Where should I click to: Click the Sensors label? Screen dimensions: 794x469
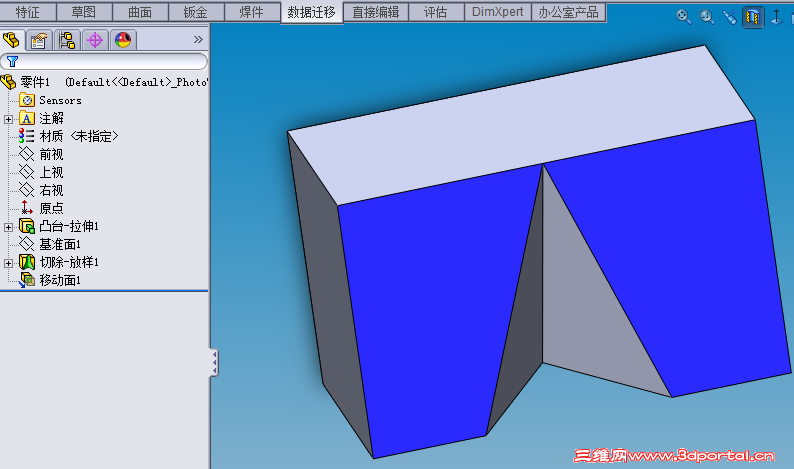click(60, 100)
